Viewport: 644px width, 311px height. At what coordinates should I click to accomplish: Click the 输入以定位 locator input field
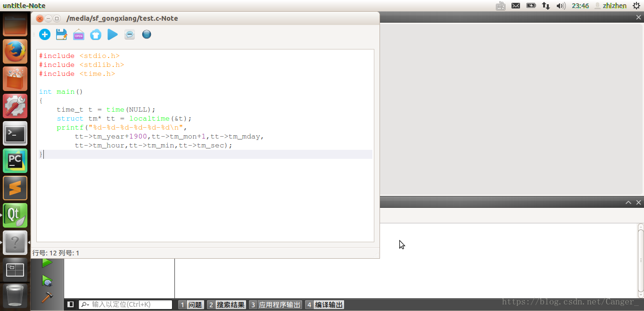click(x=131, y=305)
